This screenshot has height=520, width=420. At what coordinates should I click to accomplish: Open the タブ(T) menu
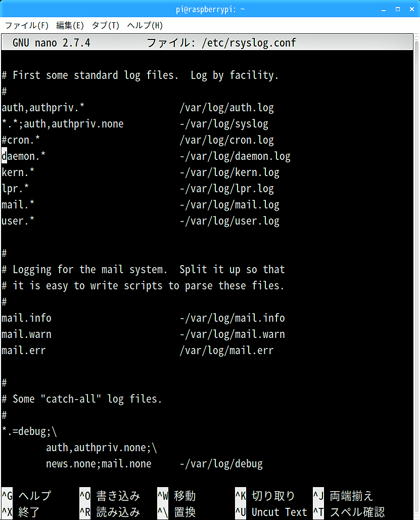pos(105,25)
